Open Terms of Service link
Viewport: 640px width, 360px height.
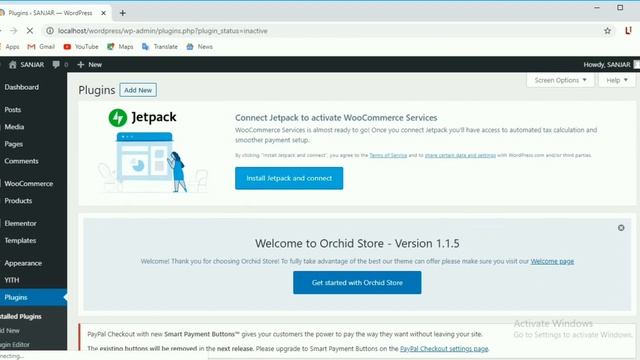click(x=388, y=155)
